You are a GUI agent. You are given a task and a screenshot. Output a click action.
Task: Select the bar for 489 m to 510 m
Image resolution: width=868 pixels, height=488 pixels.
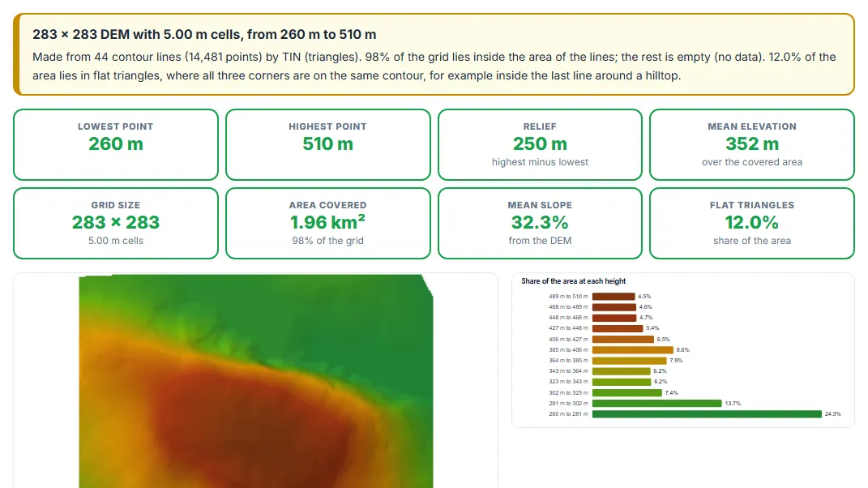click(614, 297)
